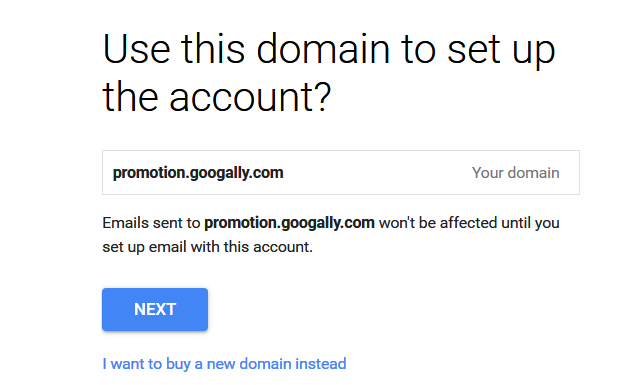Click the 'set up email with this account.' sentence
This screenshot has height=385, width=631.
point(207,247)
